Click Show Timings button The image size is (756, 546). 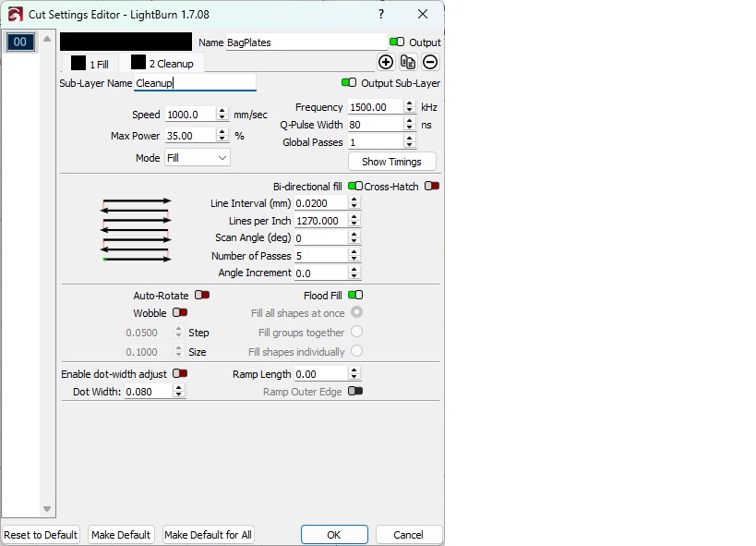click(392, 162)
